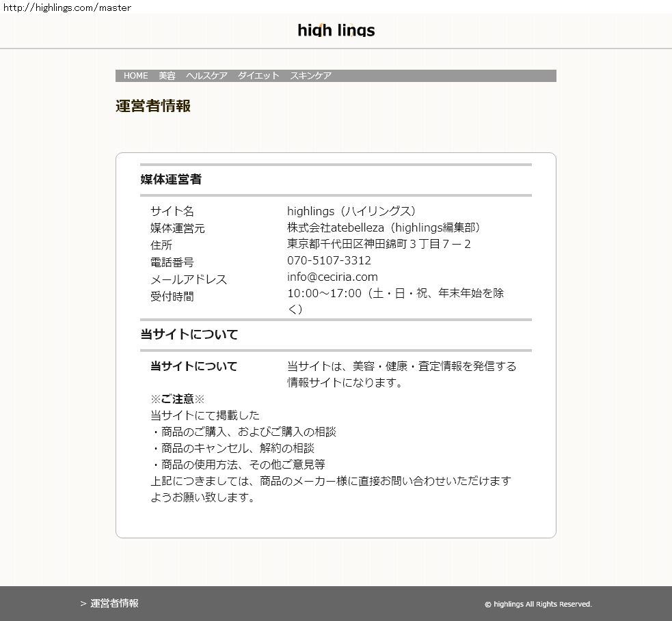The image size is (672, 621).
Task: Select the line starting 上記につきましては
Action: pos(331,481)
